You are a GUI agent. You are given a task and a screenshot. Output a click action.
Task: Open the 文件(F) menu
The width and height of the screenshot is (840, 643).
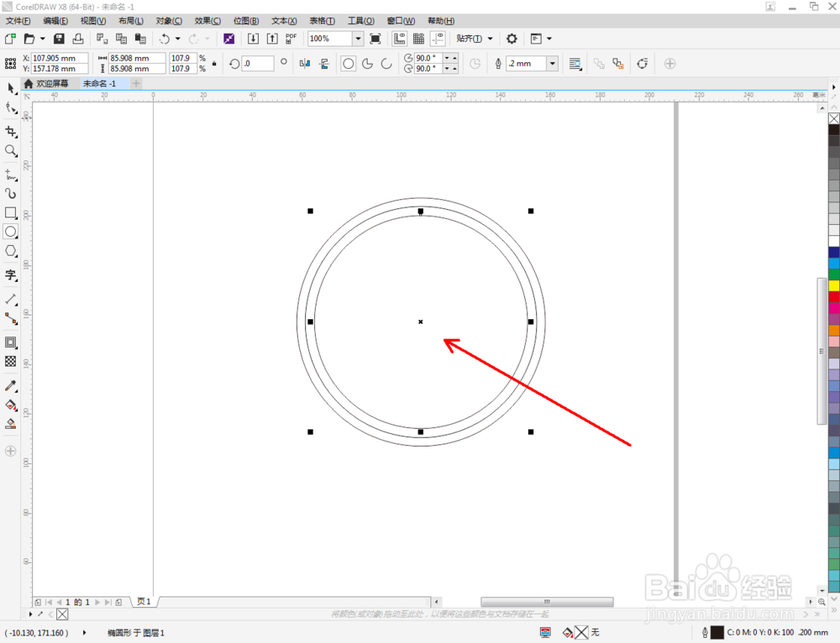(x=18, y=21)
